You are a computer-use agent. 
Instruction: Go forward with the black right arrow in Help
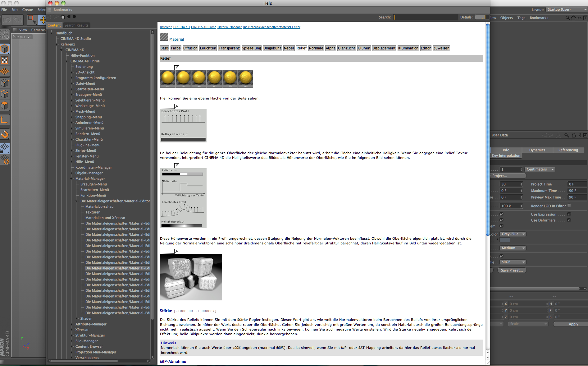coord(75,17)
